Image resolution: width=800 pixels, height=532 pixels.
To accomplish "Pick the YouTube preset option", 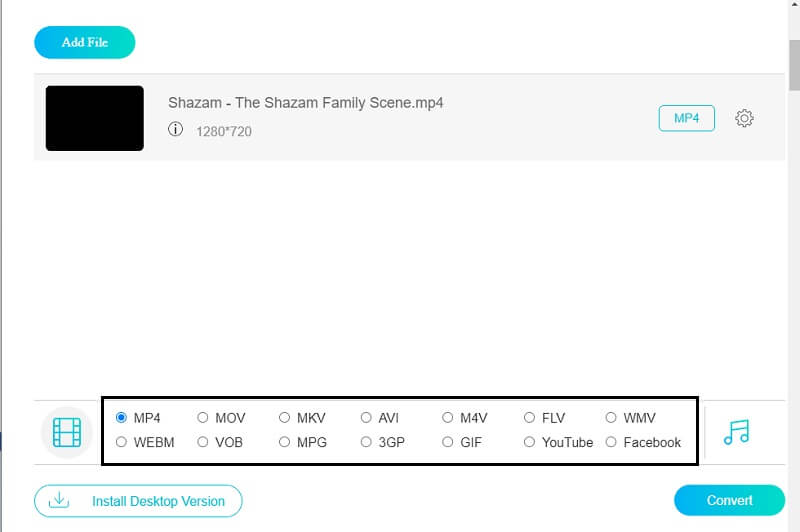I will pos(529,442).
